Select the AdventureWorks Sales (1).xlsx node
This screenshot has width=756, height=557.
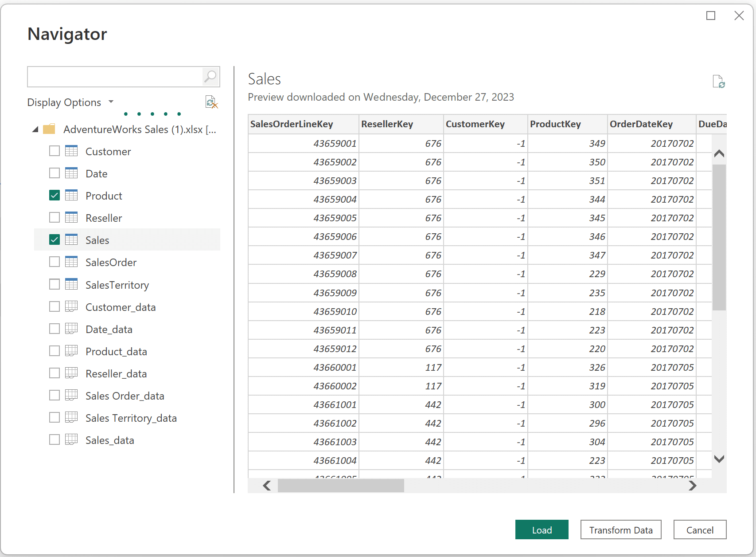coord(140,129)
